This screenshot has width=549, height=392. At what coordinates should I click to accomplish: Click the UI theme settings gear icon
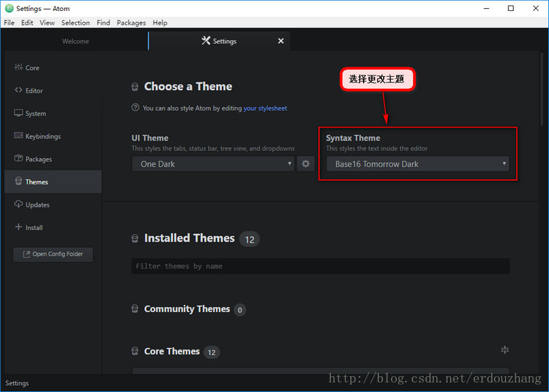pyautogui.click(x=305, y=163)
